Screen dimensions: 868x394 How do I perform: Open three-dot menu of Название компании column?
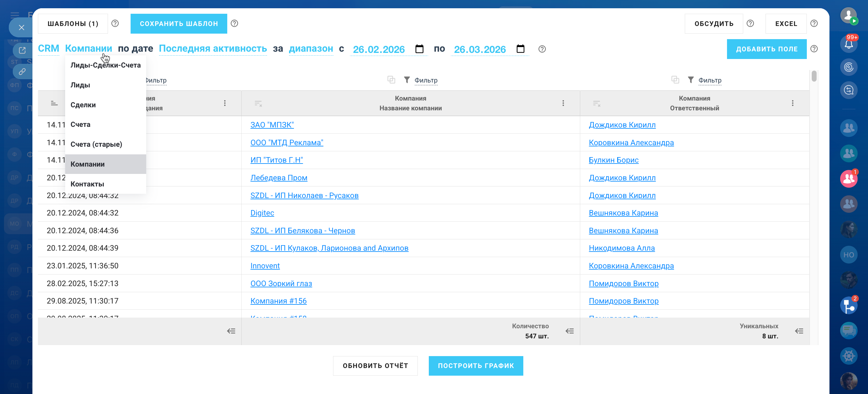click(563, 103)
